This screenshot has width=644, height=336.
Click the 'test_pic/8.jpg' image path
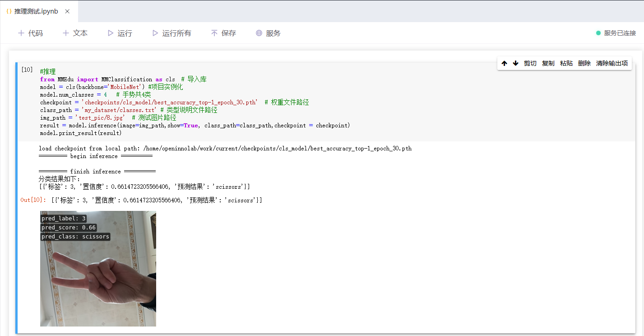pos(100,117)
